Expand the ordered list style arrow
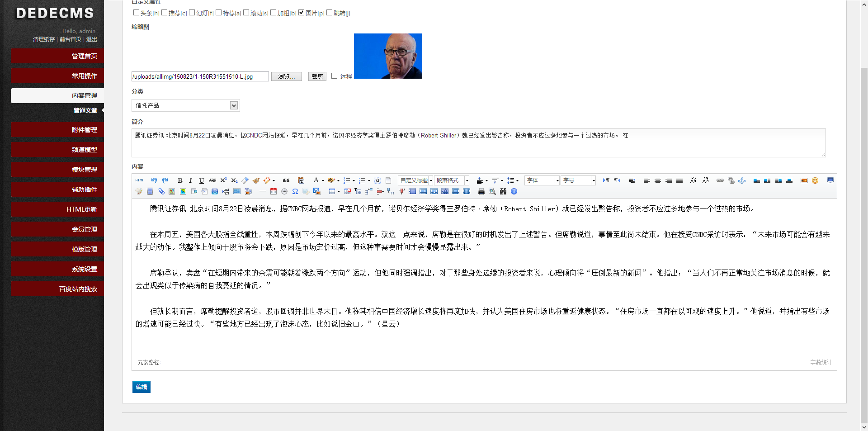This screenshot has height=431, width=868. pyautogui.click(x=354, y=181)
